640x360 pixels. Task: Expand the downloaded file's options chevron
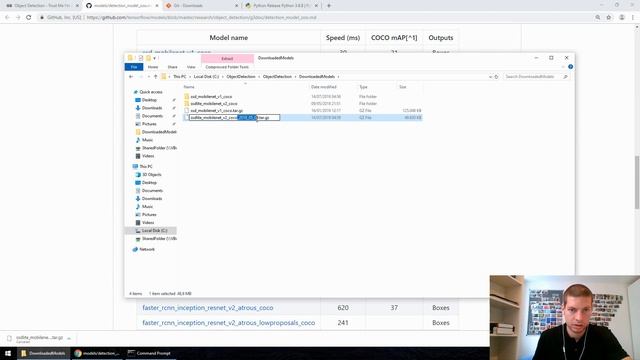click(69, 338)
